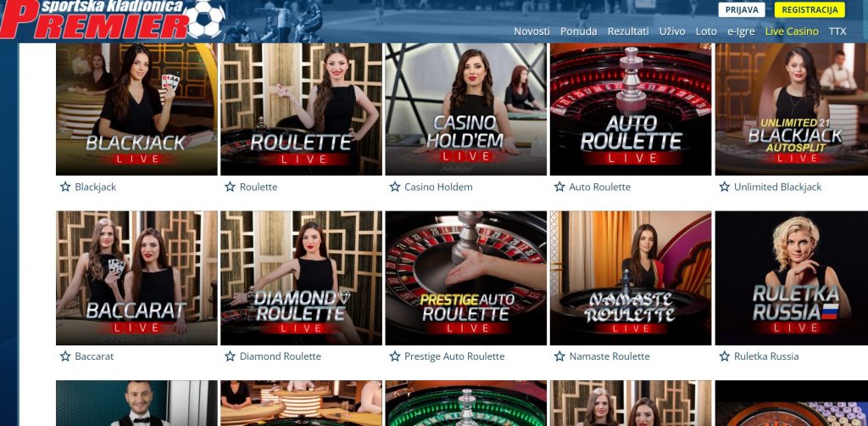Go to the Novosti menu item

point(531,31)
